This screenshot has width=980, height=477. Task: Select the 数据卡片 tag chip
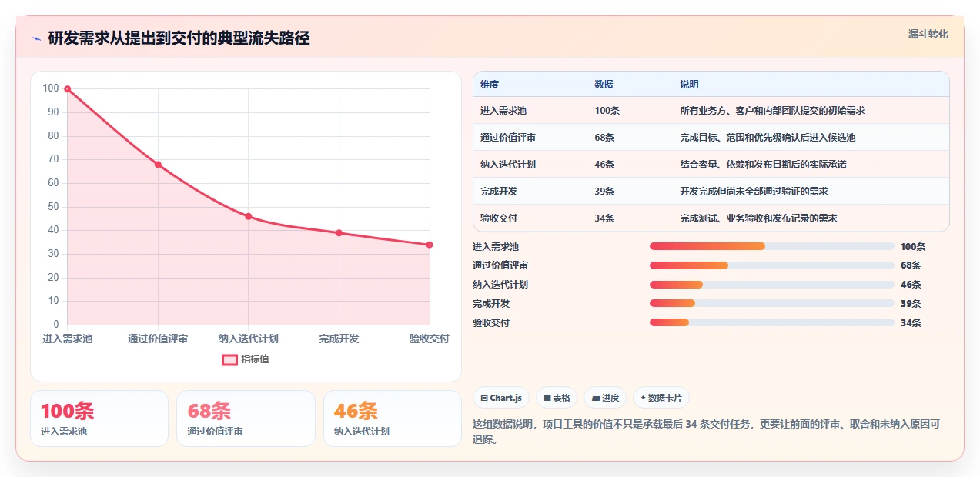(661, 398)
